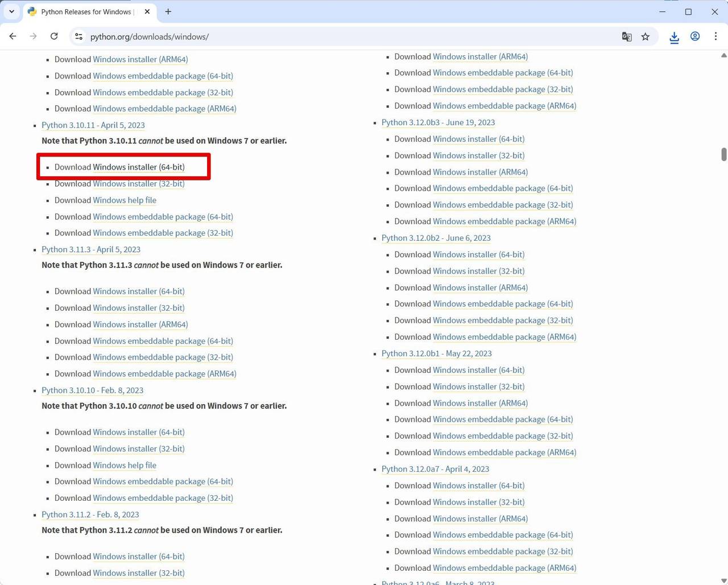Download Python 3.10.10 Windows help file
Image resolution: width=728 pixels, height=585 pixels.
coord(125,465)
